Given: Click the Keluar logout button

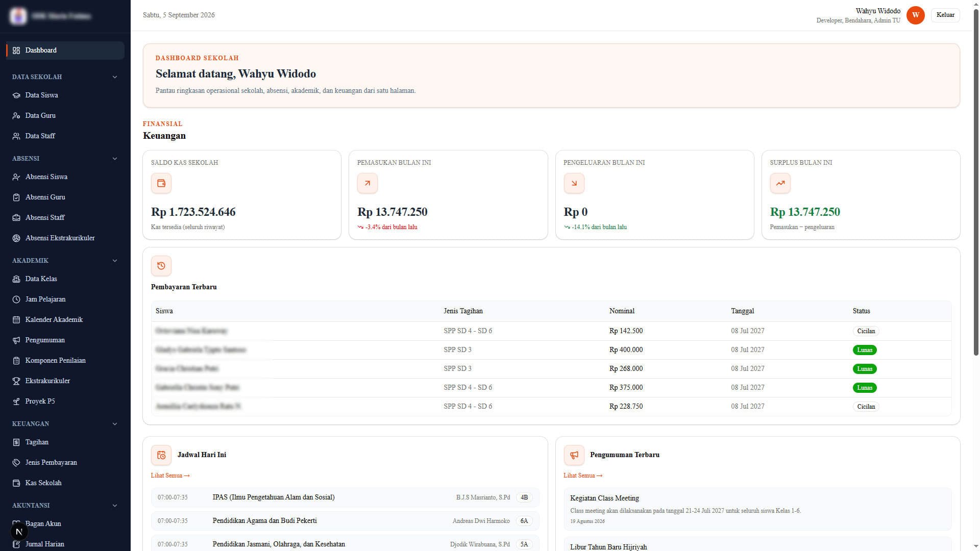Looking at the screenshot, I should pyautogui.click(x=945, y=15).
